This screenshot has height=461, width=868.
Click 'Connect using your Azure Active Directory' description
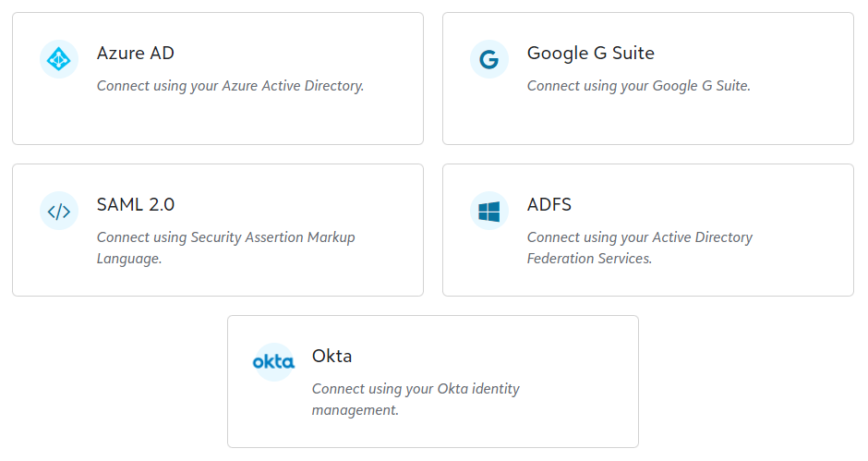coord(230,86)
